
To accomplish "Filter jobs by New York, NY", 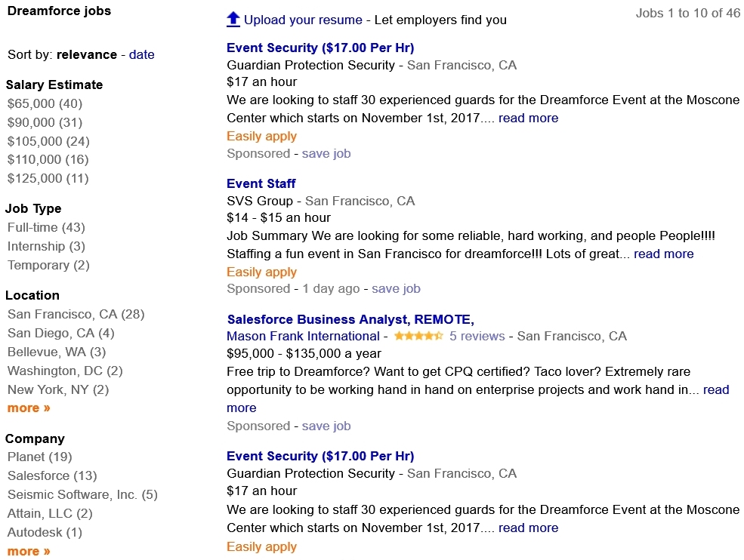I will coord(58,389).
